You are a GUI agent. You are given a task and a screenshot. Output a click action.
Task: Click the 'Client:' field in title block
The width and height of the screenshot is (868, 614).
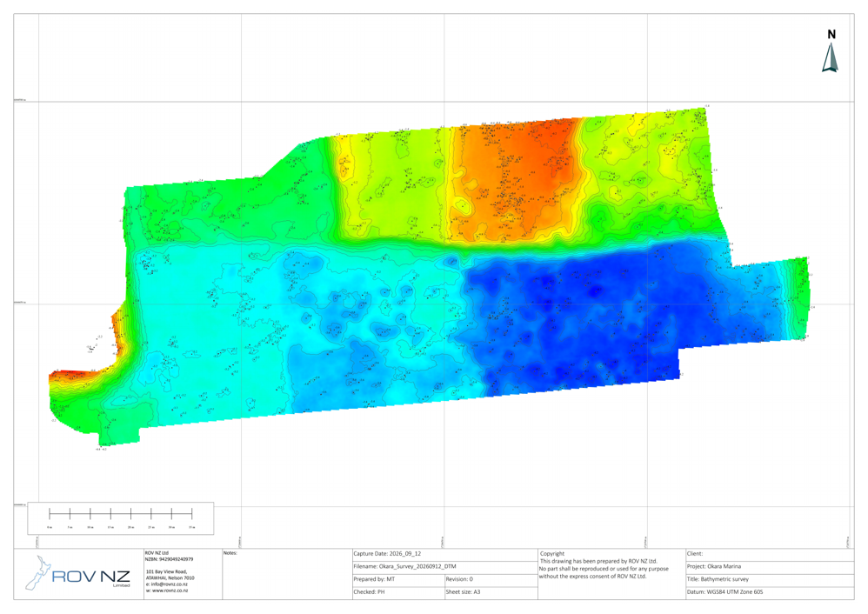770,555
